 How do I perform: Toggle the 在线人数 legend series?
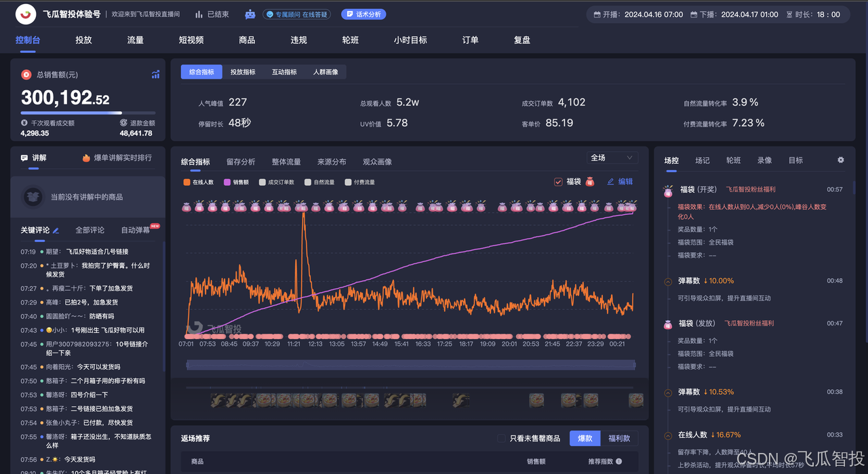(x=199, y=182)
